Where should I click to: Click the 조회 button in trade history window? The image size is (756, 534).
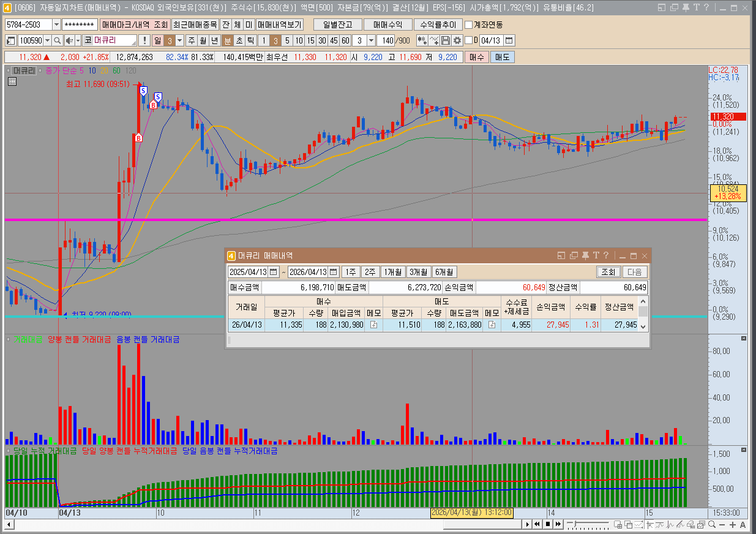click(x=608, y=272)
